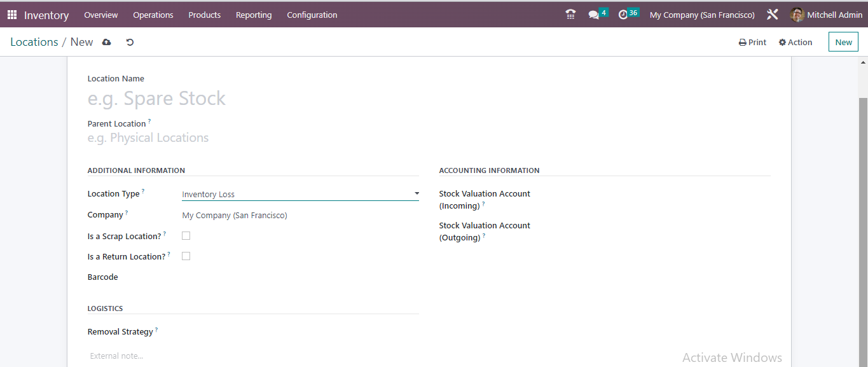Viewport: 868px width, 367px height.
Task: Open the Action gear menu
Action: (795, 41)
